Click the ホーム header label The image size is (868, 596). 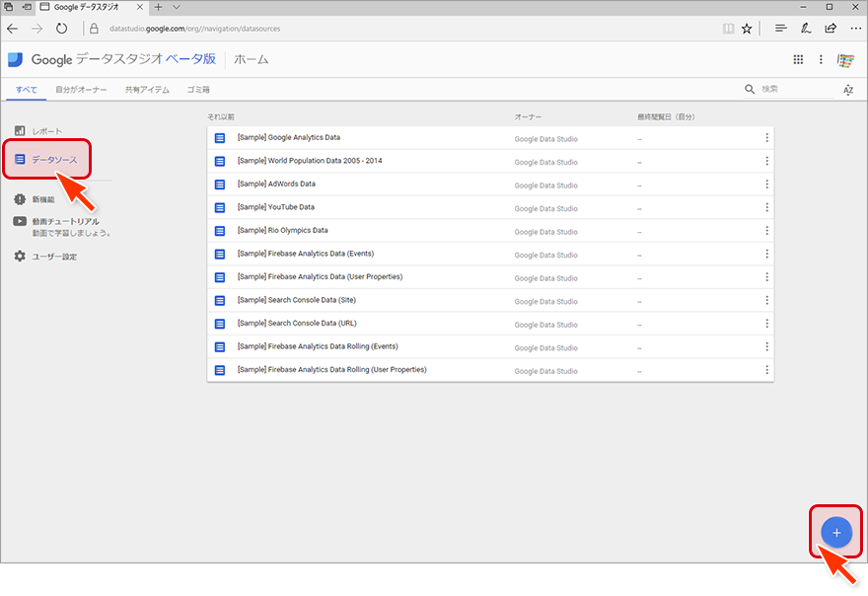[251, 60]
